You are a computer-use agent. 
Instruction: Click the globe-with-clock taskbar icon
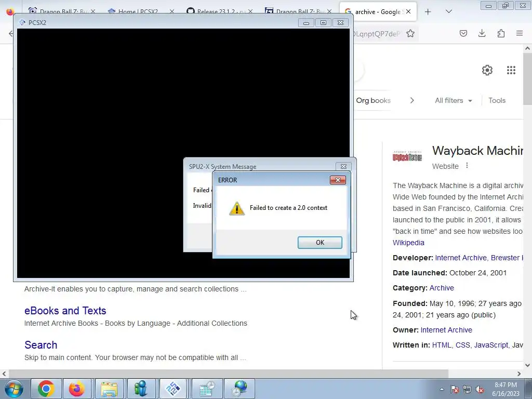click(240, 389)
